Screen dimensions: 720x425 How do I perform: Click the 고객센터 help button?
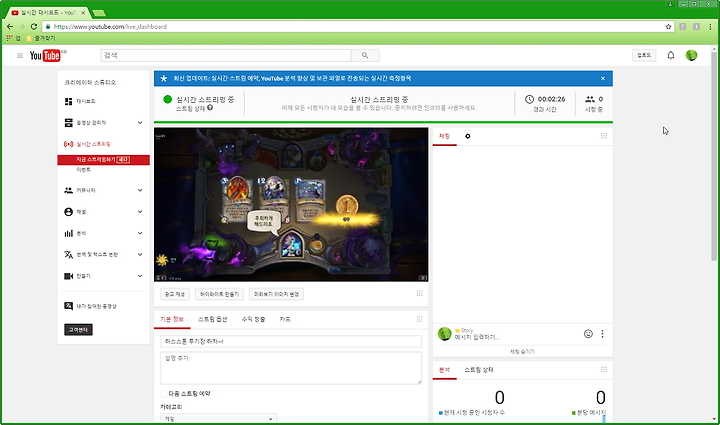coord(79,330)
